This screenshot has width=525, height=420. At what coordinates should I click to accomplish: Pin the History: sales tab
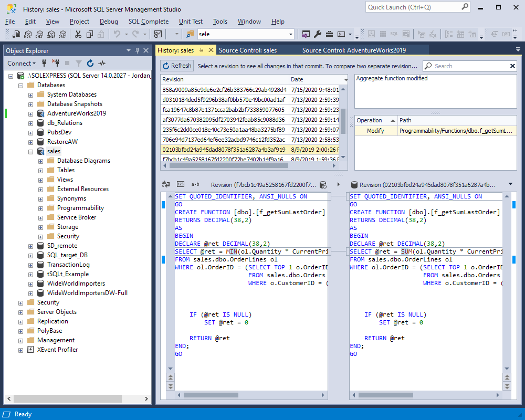[x=201, y=50]
